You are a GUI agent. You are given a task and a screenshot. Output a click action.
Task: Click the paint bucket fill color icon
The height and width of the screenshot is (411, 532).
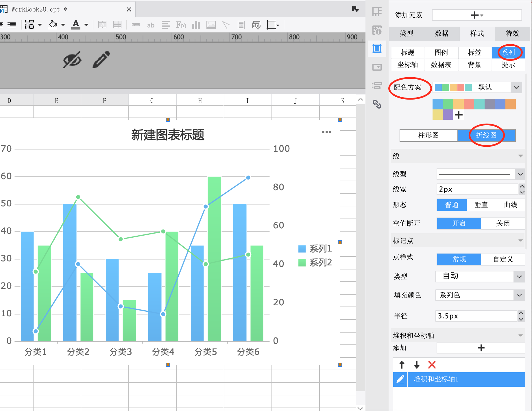[53, 25]
